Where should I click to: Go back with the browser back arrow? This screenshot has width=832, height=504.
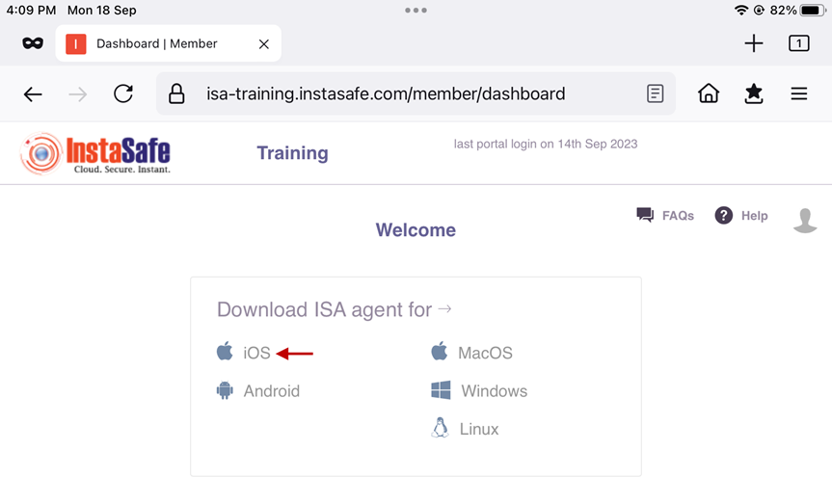[x=33, y=94]
